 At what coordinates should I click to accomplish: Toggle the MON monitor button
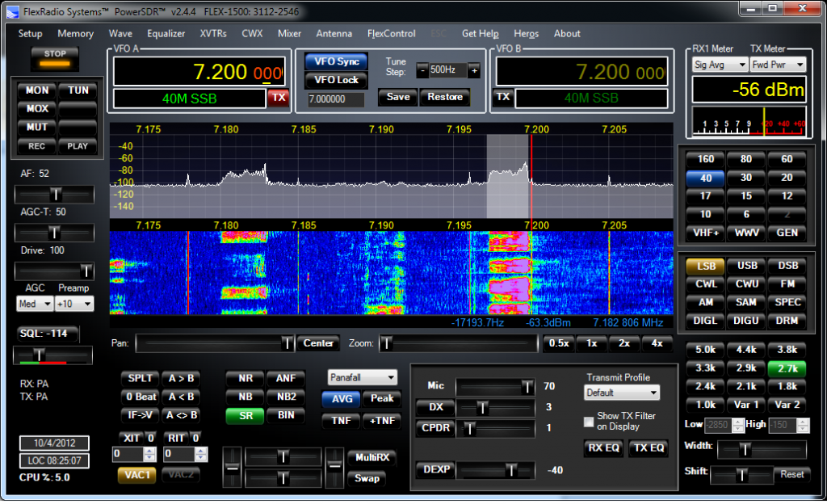(x=37, y=90)
